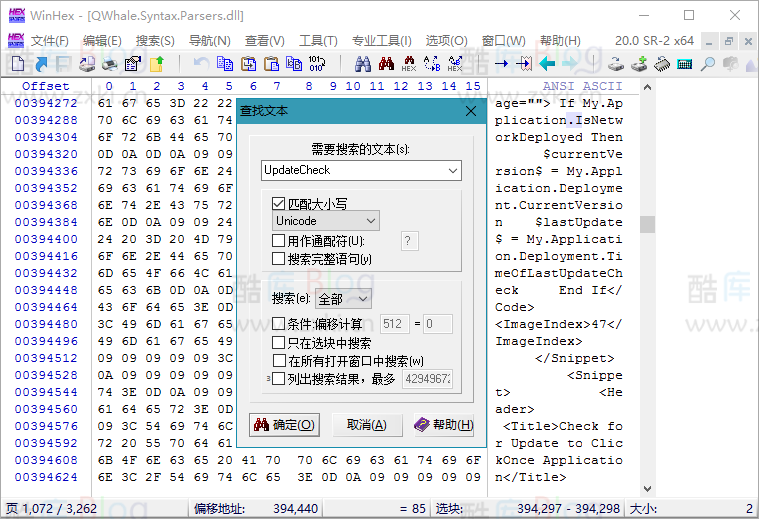Click the Print toolbar icon
The image size is (759, 519).
[109, 63]
